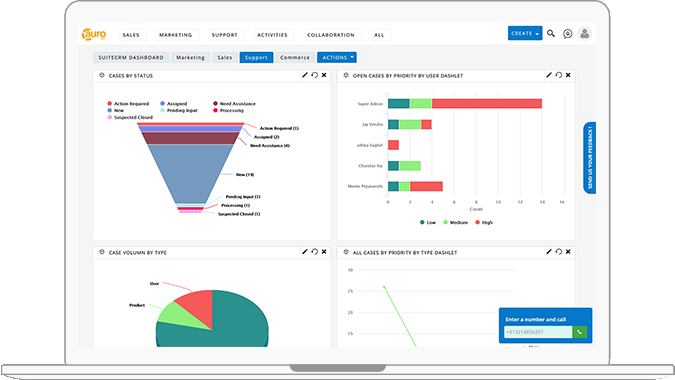Toggle Assigned legend entry

(x=174, y=104)
